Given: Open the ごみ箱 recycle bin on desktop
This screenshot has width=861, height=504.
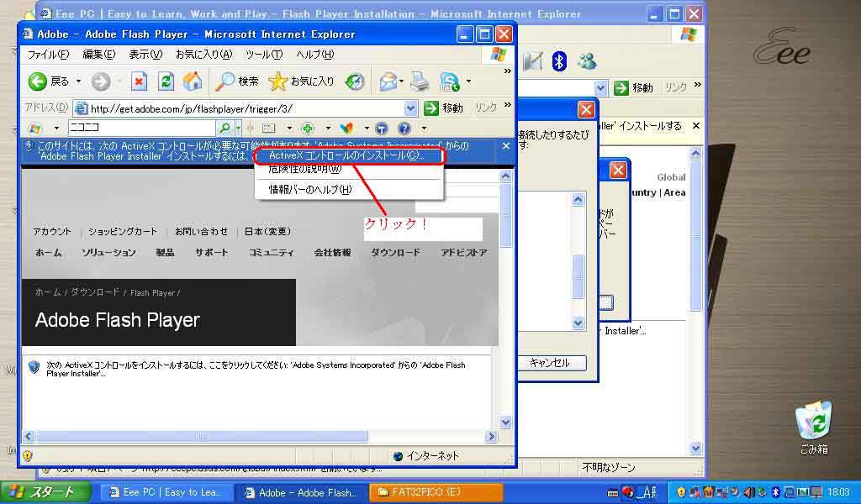Looking at the screenshot, I should 814,428.
